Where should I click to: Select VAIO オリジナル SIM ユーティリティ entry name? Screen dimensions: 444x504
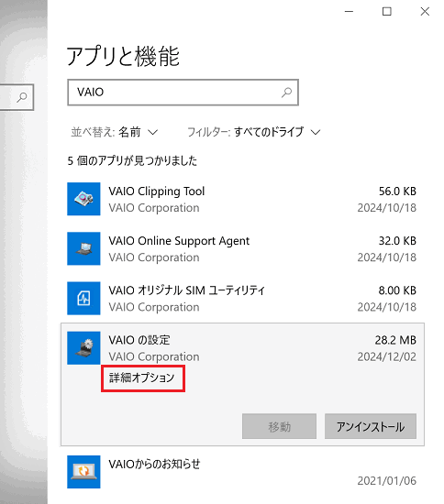tap(186, 290)
